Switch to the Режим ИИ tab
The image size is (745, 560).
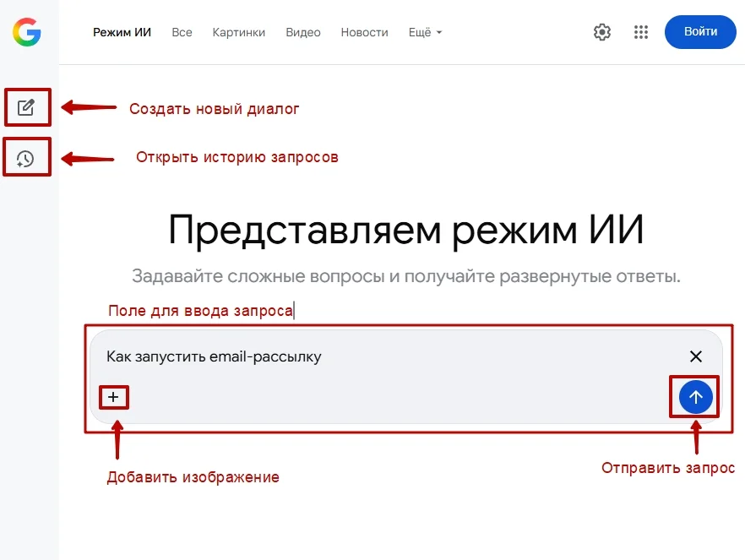click(x=122, y=32)
